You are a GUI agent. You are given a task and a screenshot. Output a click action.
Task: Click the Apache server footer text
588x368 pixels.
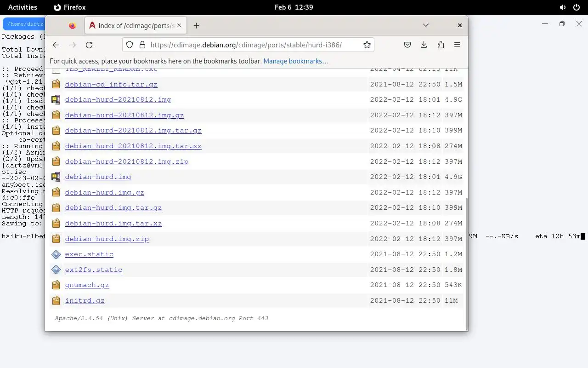pos(161,318)
